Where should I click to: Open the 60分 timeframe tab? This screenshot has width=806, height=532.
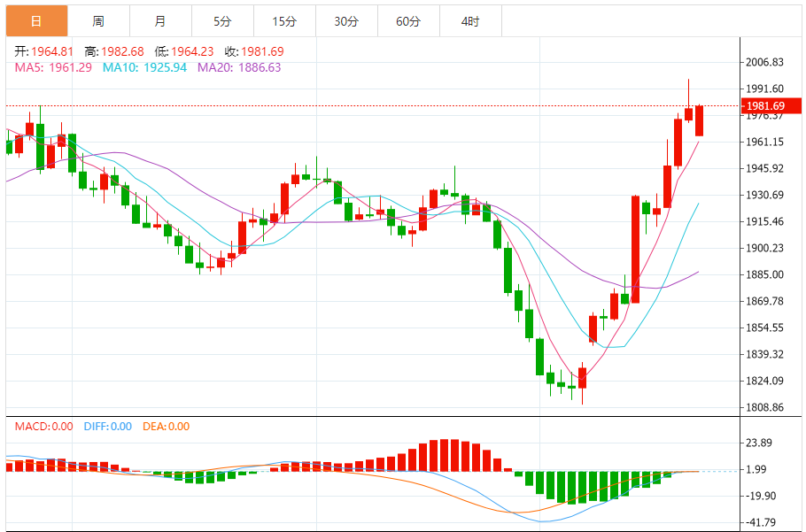point(408,21)
